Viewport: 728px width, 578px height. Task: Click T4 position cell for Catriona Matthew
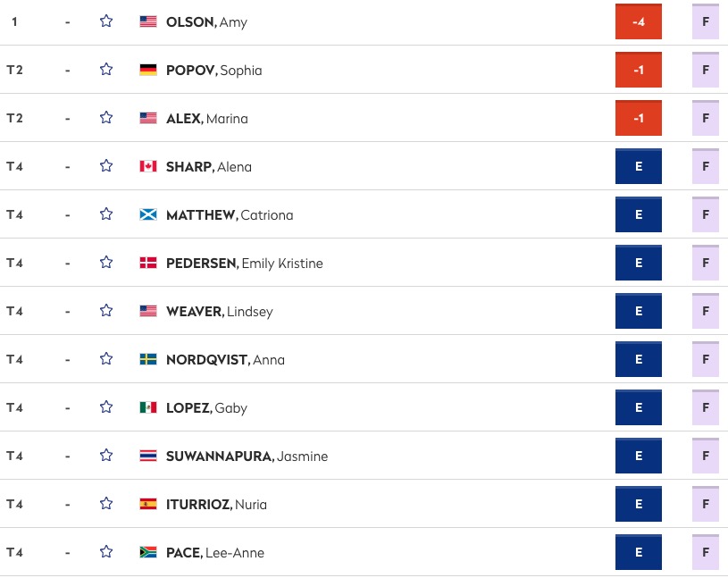[15, 215]
